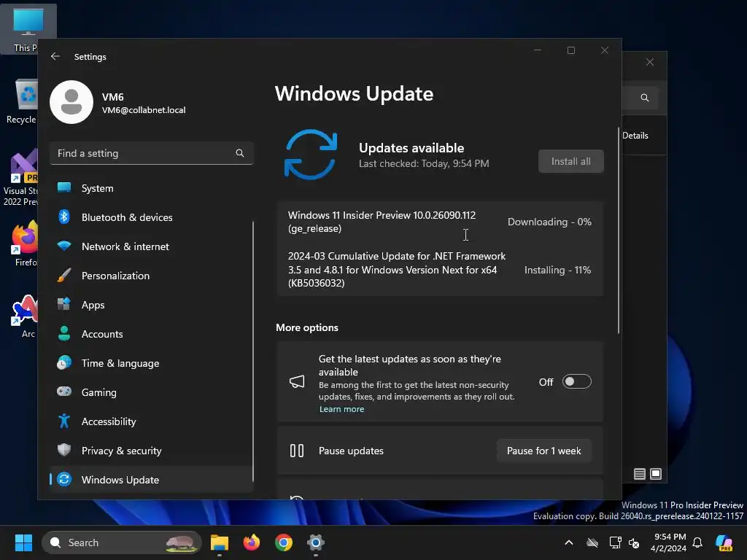
Task: Select the This PC desktop icon
Action: 28,29
